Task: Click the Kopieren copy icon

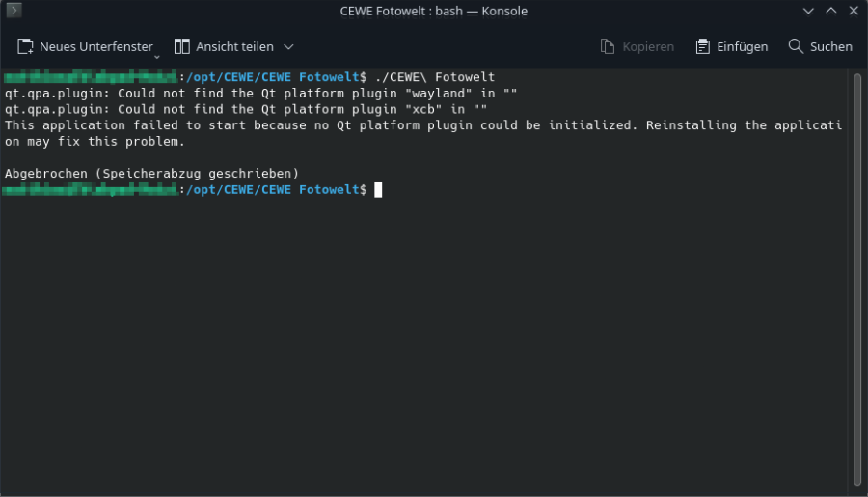Action: [608, 46]
